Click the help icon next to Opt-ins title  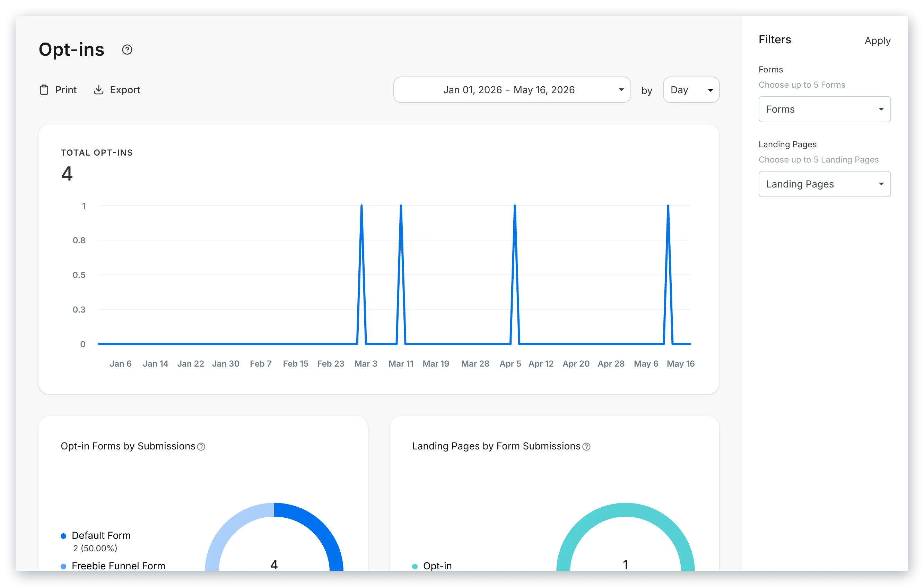[x=127, y=50]
